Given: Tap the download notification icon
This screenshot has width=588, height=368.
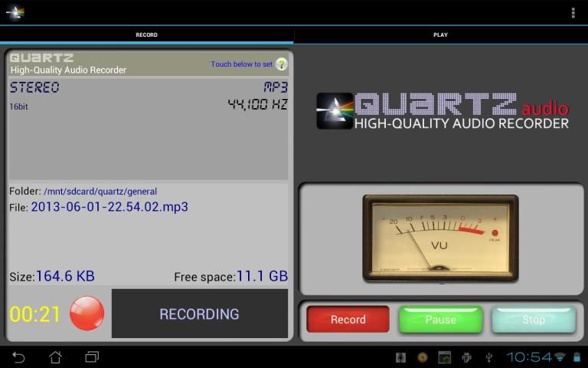Looking at the screenshot, I should click(x=400, y=357).
